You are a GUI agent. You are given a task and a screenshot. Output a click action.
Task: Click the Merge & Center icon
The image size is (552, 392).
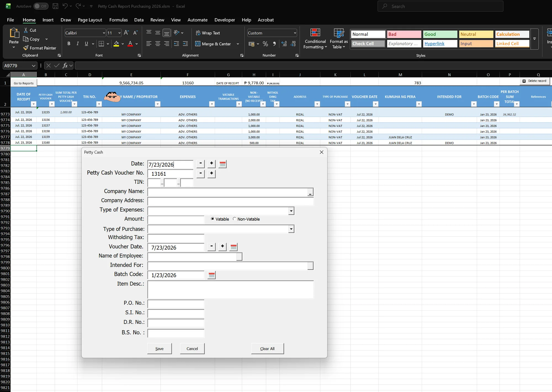coord(198,44)
